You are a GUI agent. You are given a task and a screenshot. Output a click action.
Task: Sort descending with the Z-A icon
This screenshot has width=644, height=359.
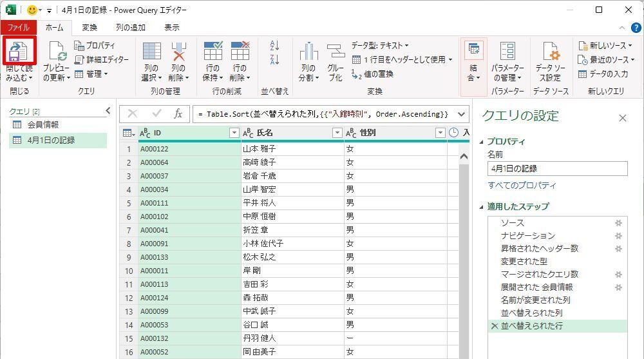[274, 60]
